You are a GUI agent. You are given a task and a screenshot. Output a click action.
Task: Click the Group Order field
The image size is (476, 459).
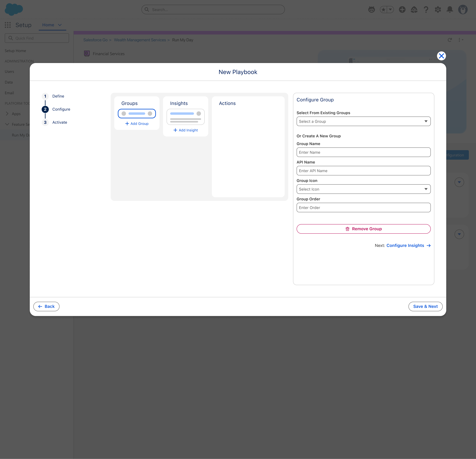(363, 208)
